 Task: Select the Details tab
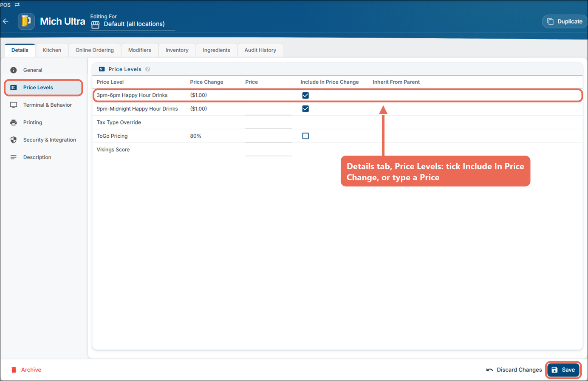tap(20, 50)
